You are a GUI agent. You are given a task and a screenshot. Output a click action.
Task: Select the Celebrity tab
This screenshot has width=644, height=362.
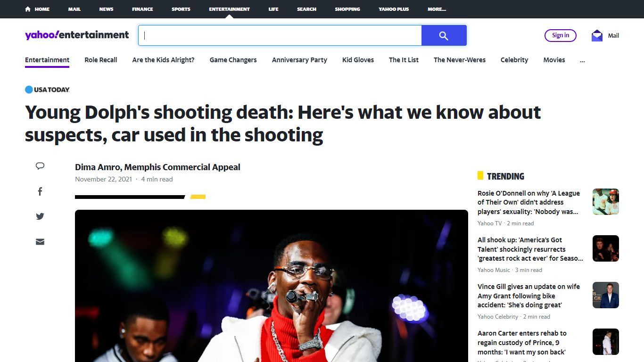[x=514, y=60]
